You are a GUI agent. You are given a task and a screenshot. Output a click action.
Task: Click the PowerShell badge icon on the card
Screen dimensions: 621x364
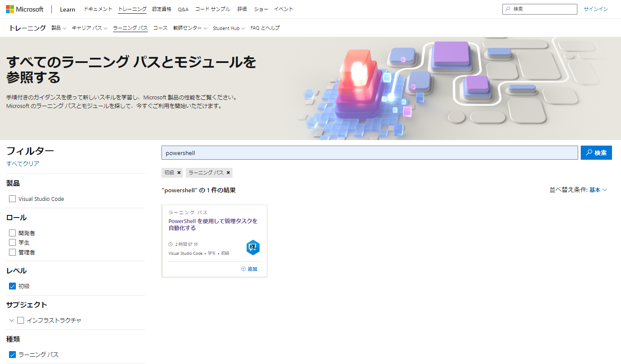pos(253,248)
